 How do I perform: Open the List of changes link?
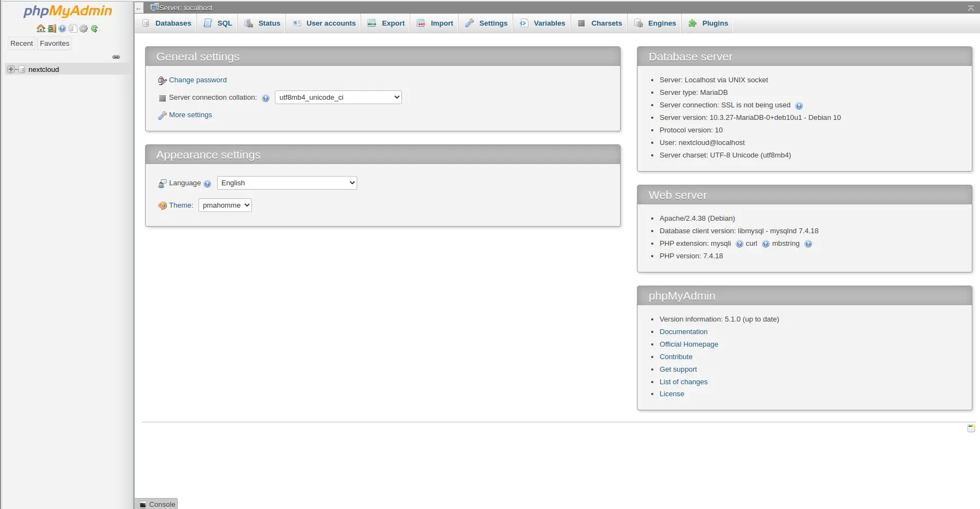pos(683,382)
